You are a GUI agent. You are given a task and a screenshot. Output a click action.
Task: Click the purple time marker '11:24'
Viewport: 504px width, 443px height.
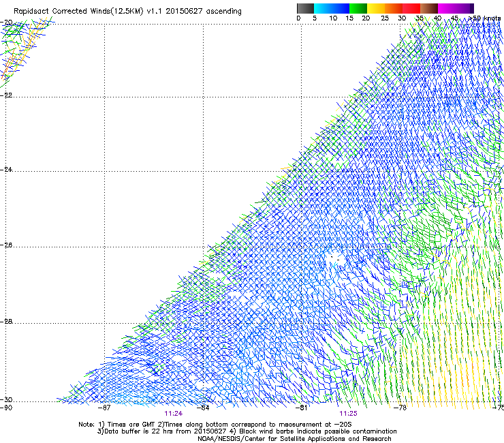pyautogui.click(x=174, y=414)
